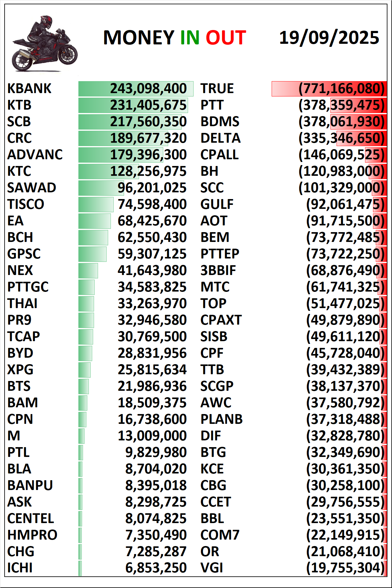Click the date 19/09/2025
Viewport: 392px width, 588px height.
(329, 38)
